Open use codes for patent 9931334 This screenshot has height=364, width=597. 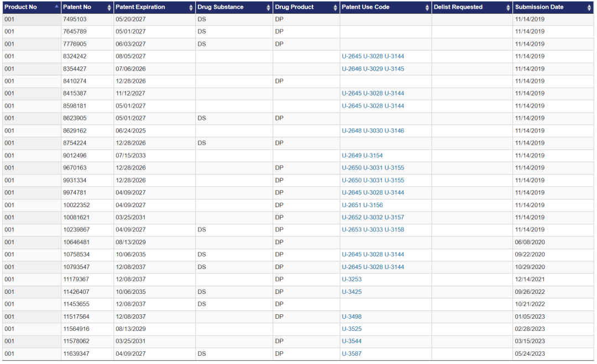pyautogui.click(x=373, y=180)
